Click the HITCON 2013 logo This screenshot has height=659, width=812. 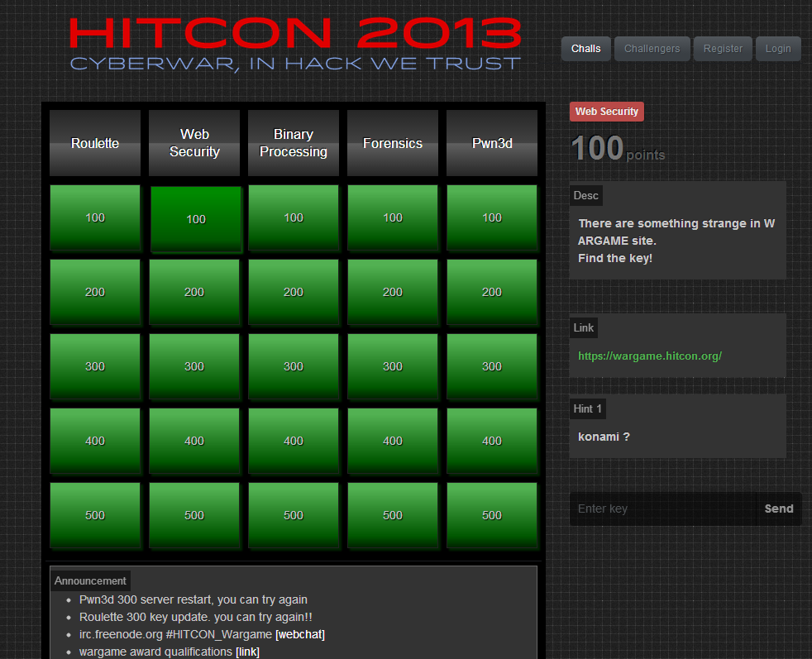295,43
